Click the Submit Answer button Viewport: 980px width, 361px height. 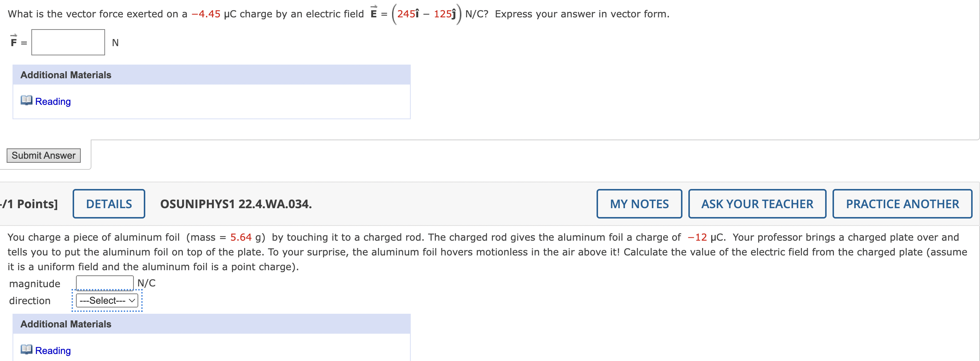[x=43, y=155]
